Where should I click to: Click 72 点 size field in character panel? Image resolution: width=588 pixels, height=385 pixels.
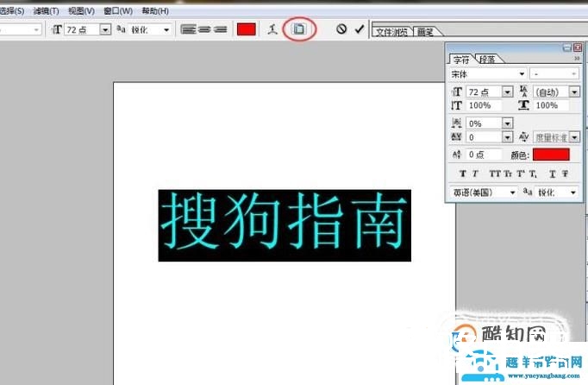pyautogui.click(x=484, y=92)
